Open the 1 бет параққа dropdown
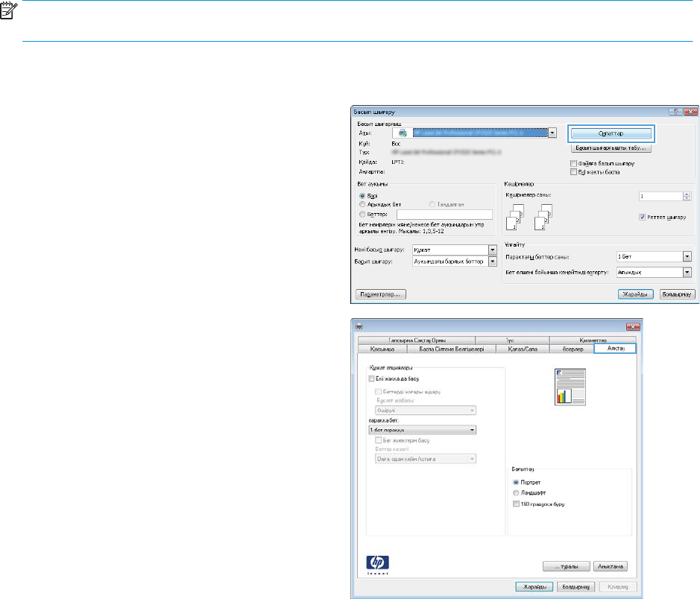 423,430
